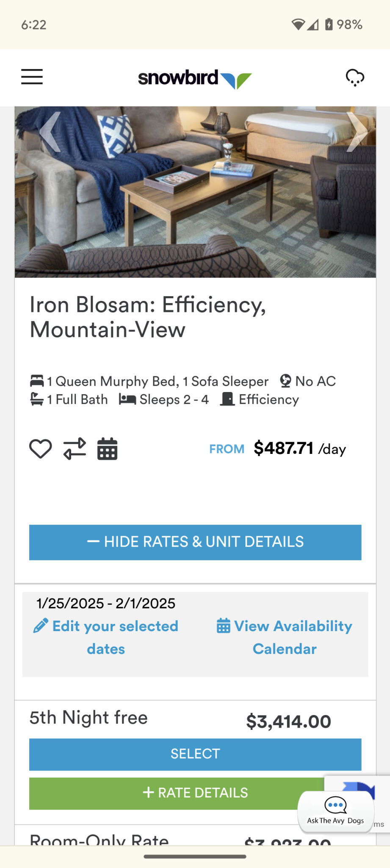Favorite this room with the heart icon

pos(41,449)
